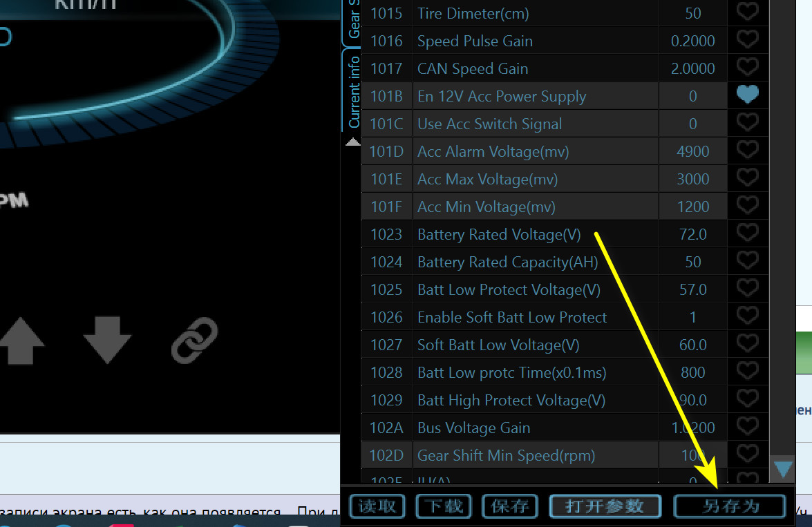Click heart next to Acc Alarm Voltage
This screenshot has height=527, width=812.
coord(747,151)
